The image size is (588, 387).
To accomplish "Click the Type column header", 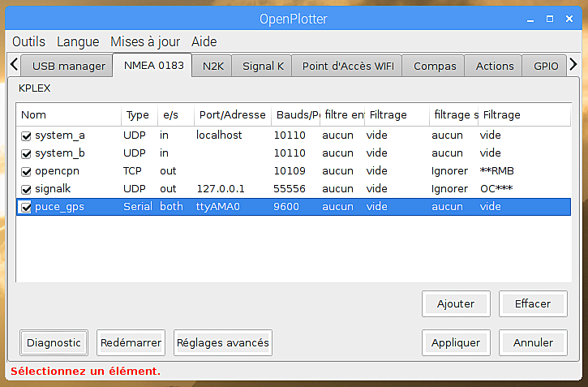I will (139, 114).
